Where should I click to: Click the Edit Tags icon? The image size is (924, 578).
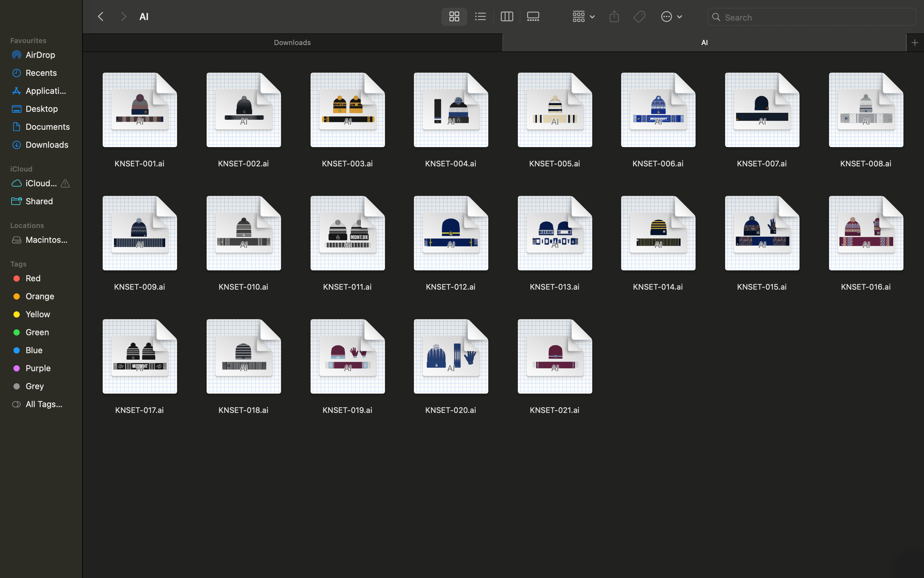pyautogui.click(x=639, y=17)
